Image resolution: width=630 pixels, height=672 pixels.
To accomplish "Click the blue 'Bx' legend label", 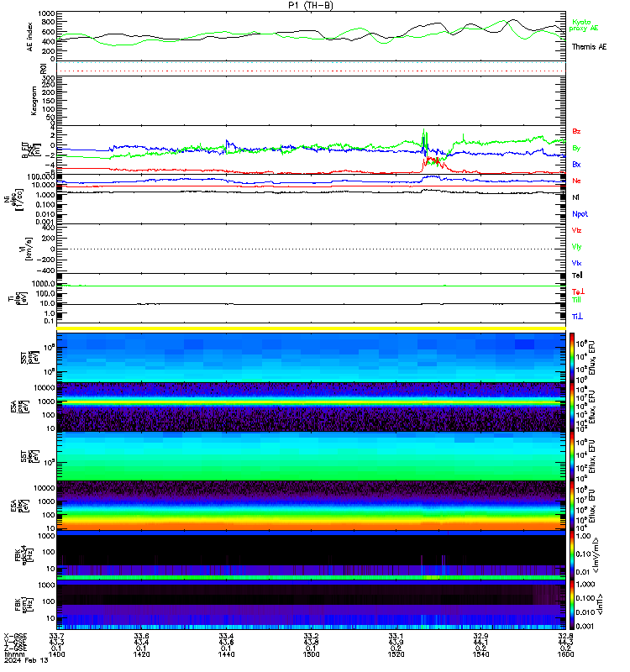I will pos(576,164).
